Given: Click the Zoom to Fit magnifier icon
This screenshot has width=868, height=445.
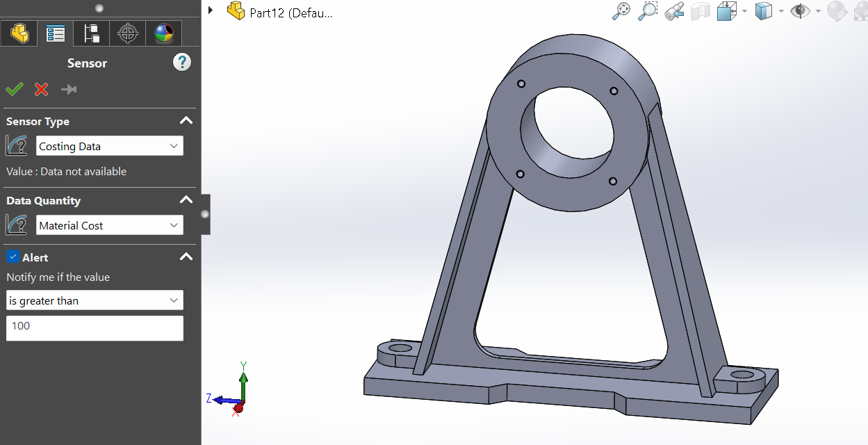Looking at the screenshot, I should (x=621, y=11).
